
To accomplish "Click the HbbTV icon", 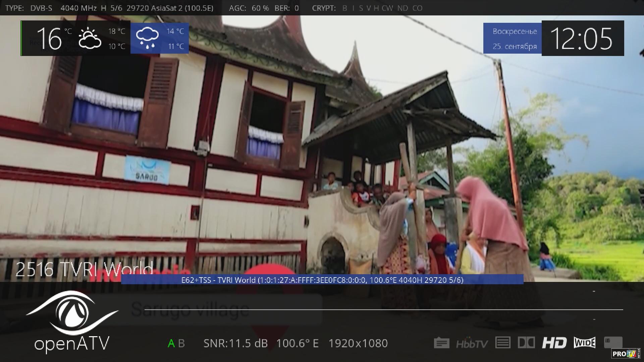I will coord(472,344).
